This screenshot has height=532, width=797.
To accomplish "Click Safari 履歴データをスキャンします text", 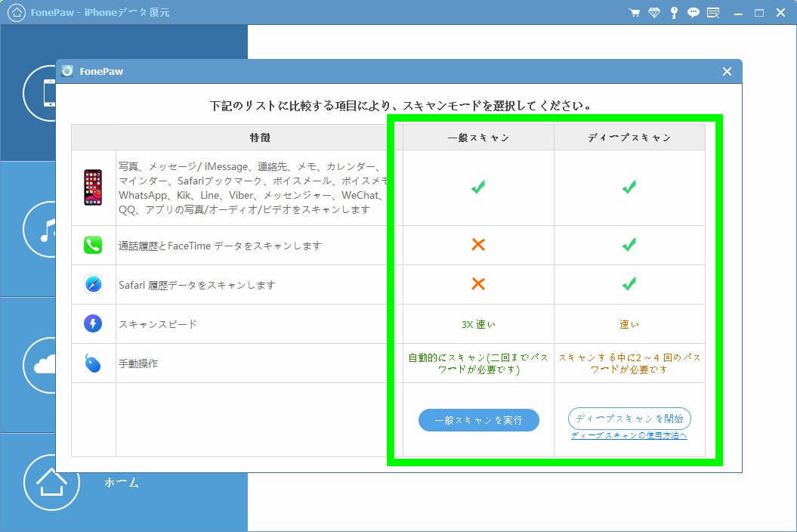I will (x=197, y=285).
